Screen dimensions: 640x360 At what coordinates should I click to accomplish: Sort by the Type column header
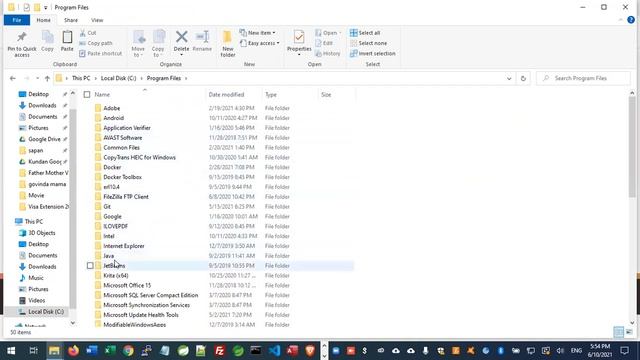271,95
